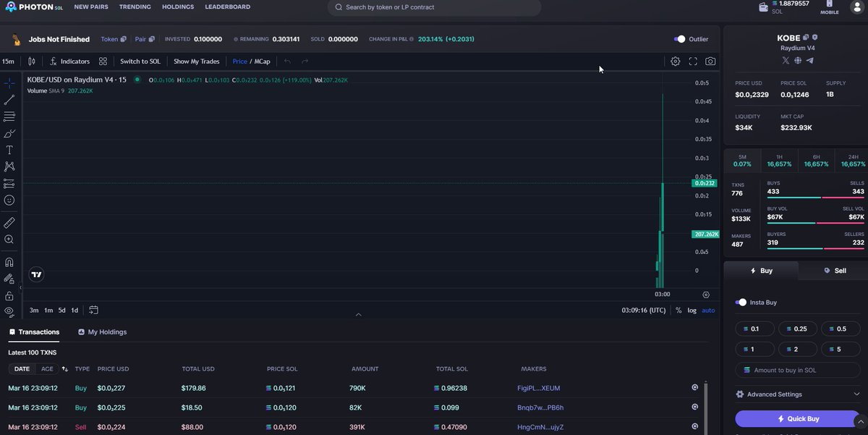Switch to the My Holdings tab
The width and height of the screenshot is (868, 435).
tap(102, 332)
